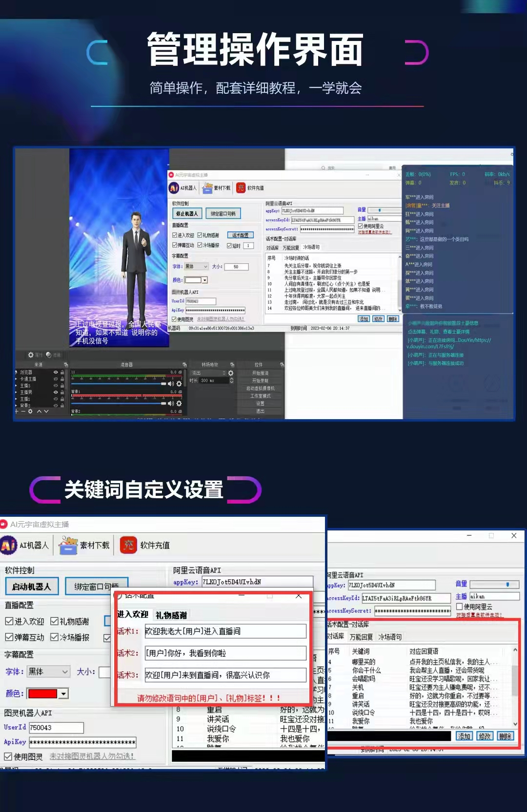Move source up with the OBS up arrow

[39, 411]
